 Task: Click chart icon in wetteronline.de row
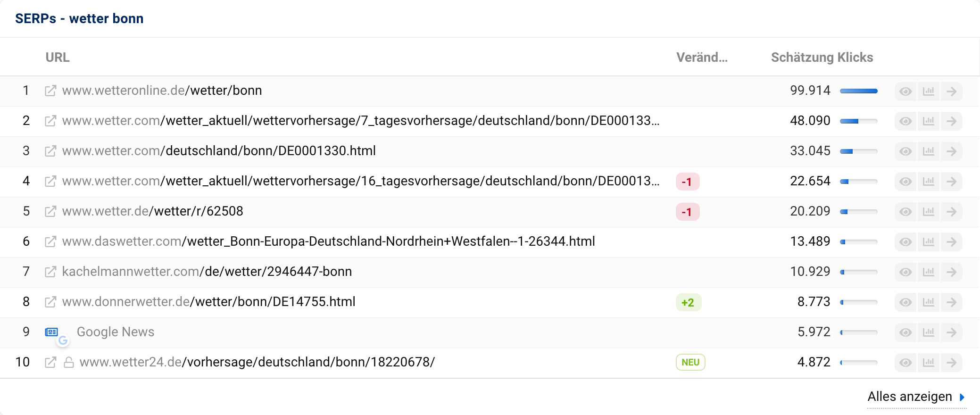[x=929, y=91]
